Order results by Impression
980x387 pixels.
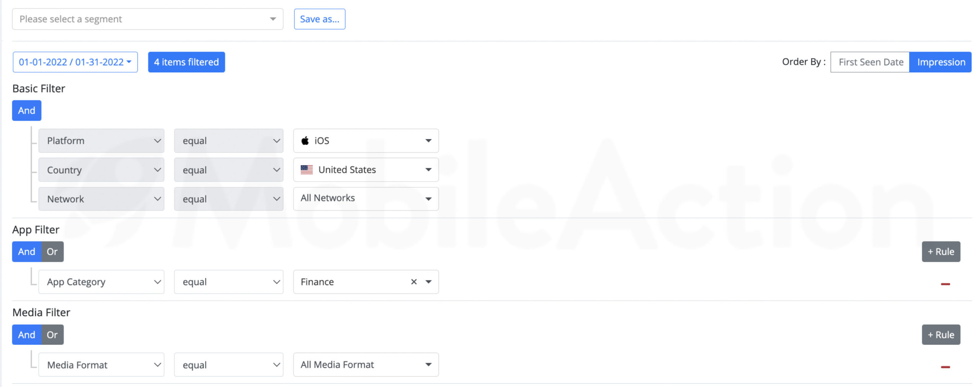pos(941,62)
